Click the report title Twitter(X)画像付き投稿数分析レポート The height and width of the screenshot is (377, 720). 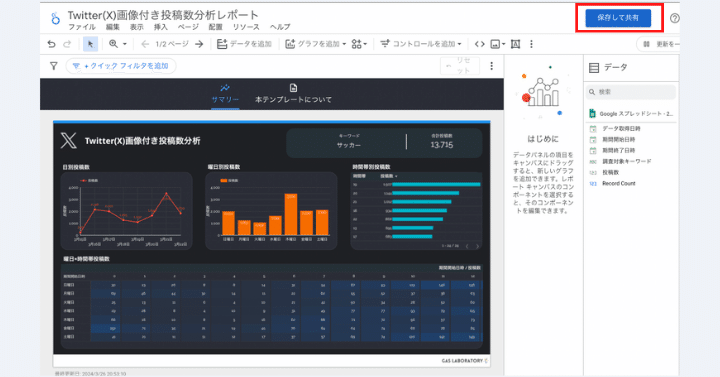[163, 15]
